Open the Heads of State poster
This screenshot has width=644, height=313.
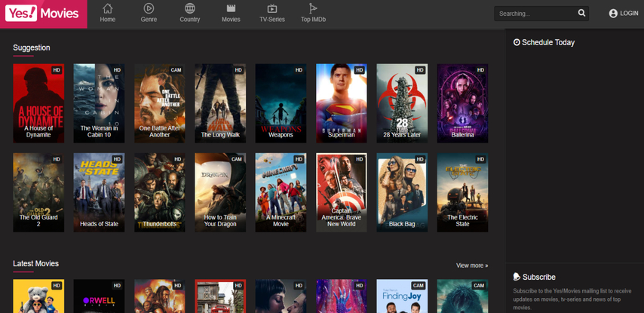99,192
